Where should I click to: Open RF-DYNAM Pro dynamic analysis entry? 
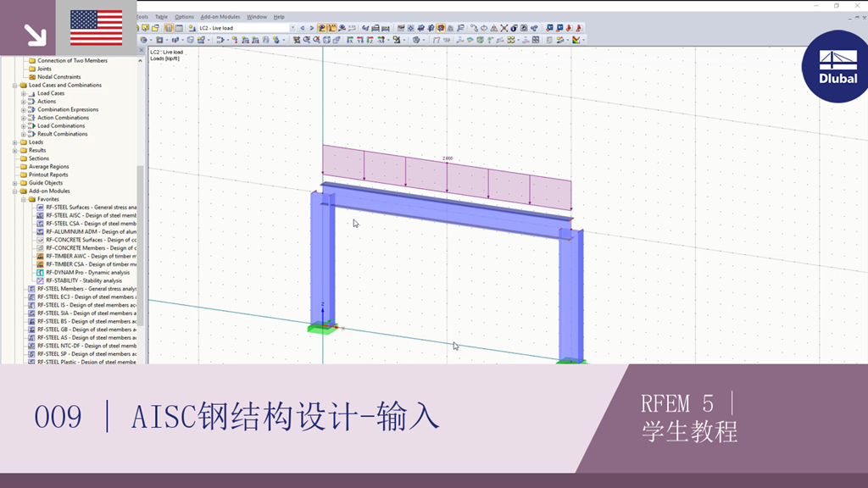[x=83, y=273]
